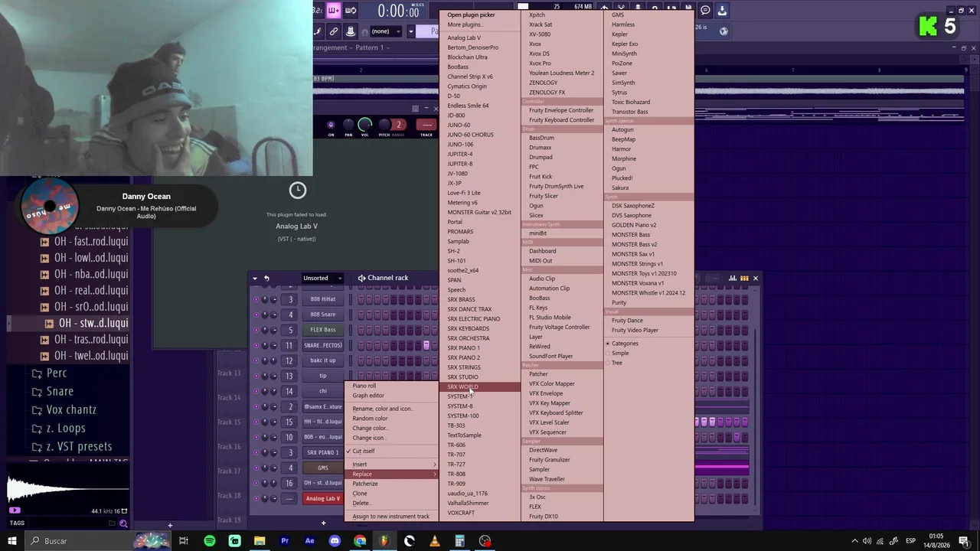
Task: Open Spotify from the taskbar
Action: click(x=210, y=541)
